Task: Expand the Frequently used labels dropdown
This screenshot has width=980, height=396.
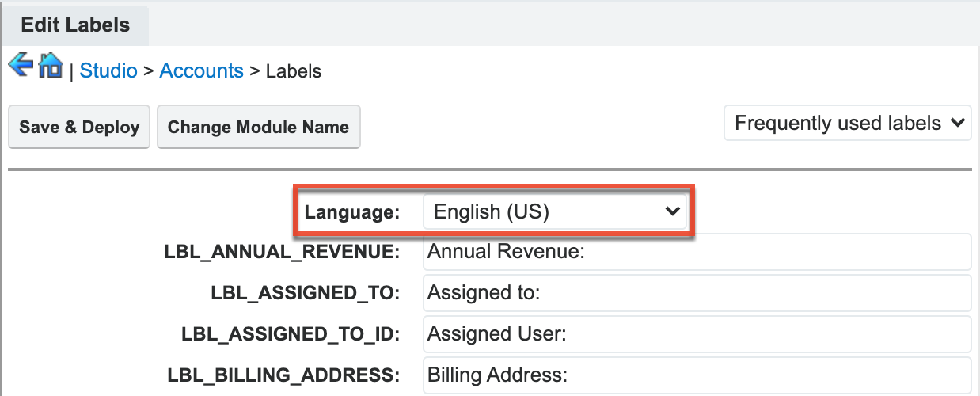Action: tap(847, 124)
